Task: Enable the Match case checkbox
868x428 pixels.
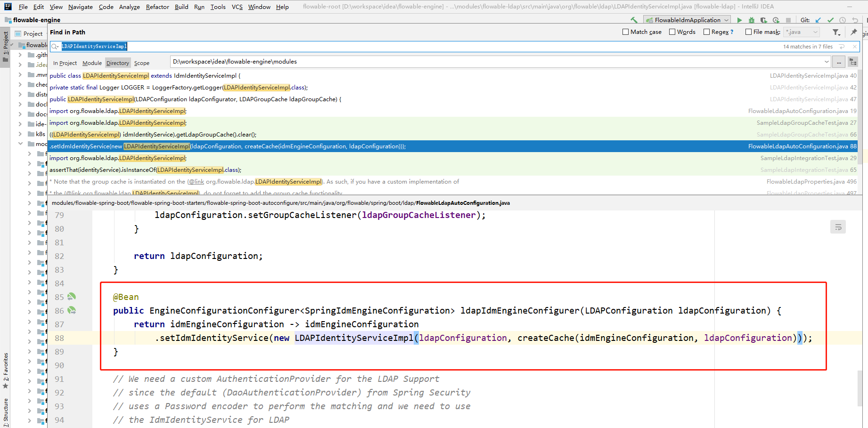Action: (x=626, y=32)
